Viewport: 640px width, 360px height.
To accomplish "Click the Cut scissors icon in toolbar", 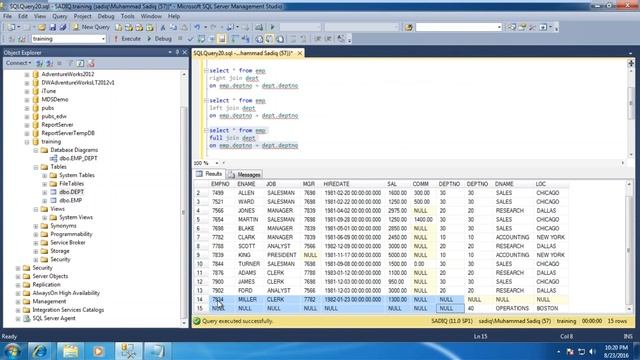I will click(163, 27).
